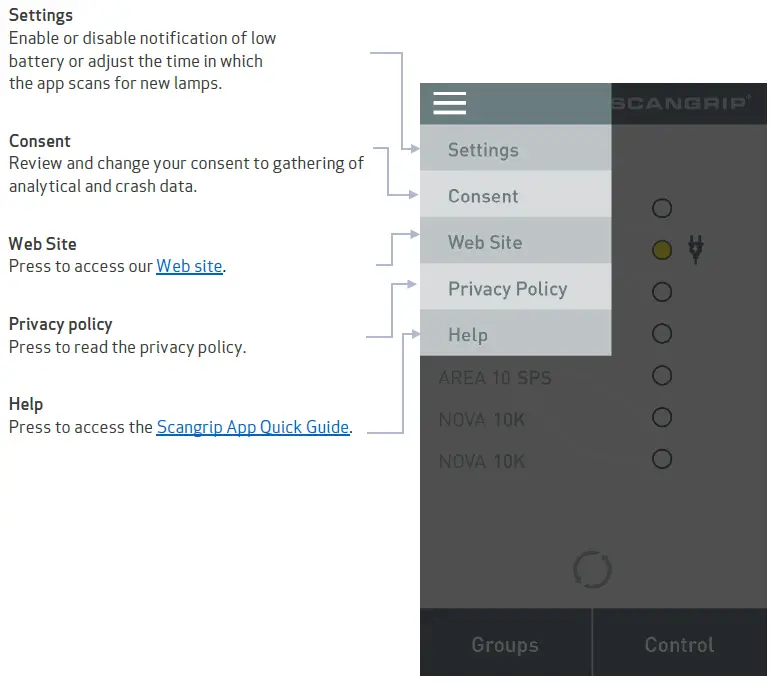Switch to the Control tab
774x683 pixels.
[x=680, y=643]
